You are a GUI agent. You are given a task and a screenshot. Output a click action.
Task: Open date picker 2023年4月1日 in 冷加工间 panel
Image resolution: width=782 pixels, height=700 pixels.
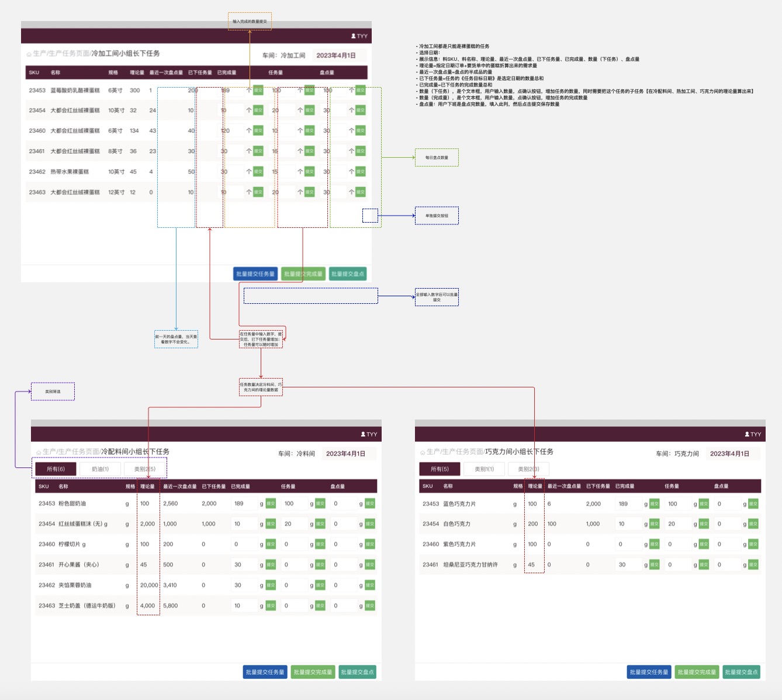[x=339, y=56]
